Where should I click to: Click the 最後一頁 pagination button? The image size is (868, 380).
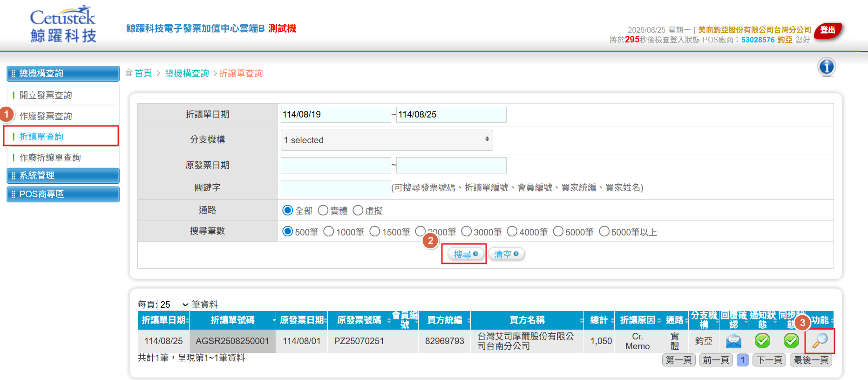coord(811,360)
